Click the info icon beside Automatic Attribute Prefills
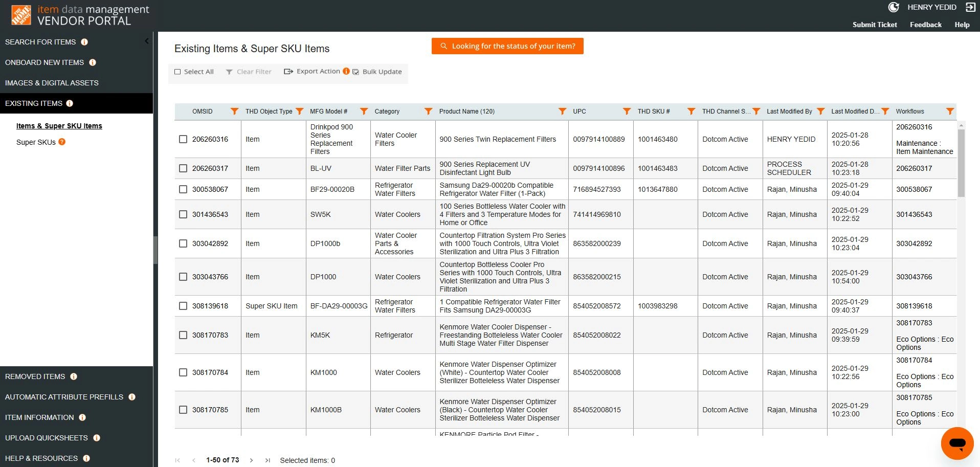Viewport: 980px width, 467px height. coord(132,397)
